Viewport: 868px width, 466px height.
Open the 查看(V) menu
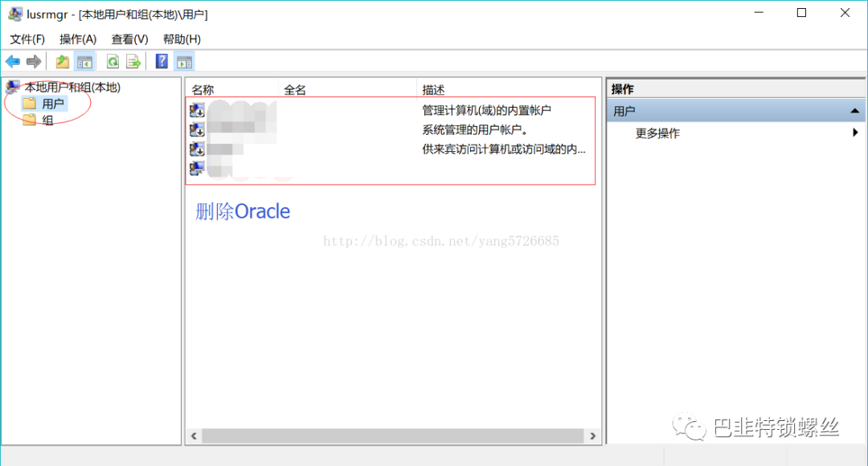click(129, 39)
